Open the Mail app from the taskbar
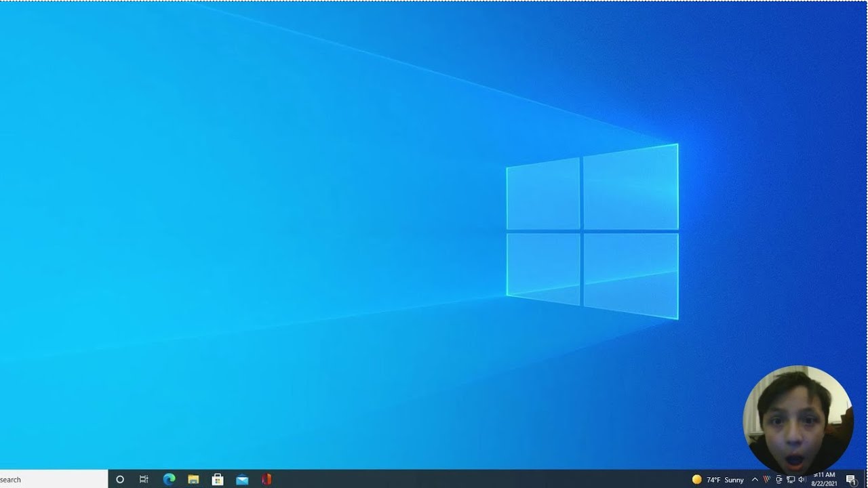The height and width of the screenshot is (488, 868). click(x=242, y=480)
